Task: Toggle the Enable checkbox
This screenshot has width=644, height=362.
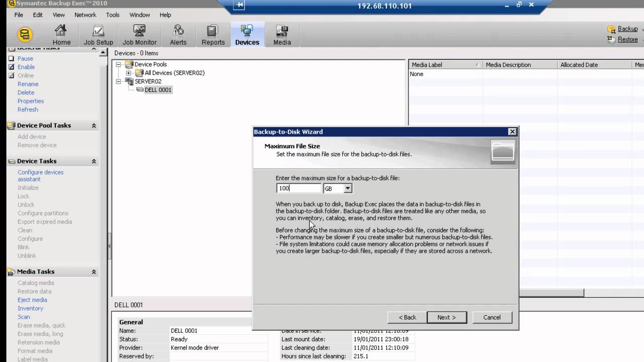Action: pos(11,67)
